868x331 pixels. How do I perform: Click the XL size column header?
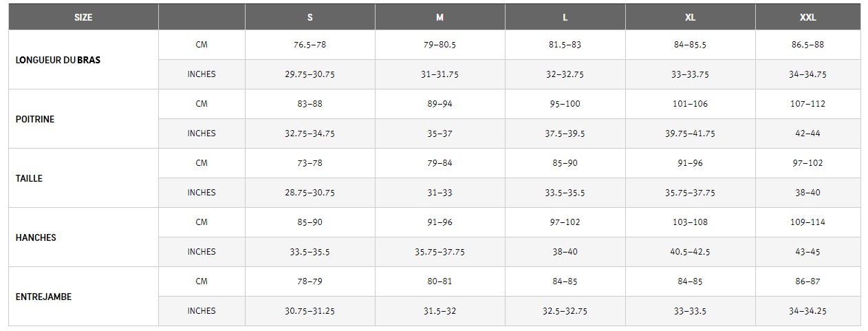point(690,18)
